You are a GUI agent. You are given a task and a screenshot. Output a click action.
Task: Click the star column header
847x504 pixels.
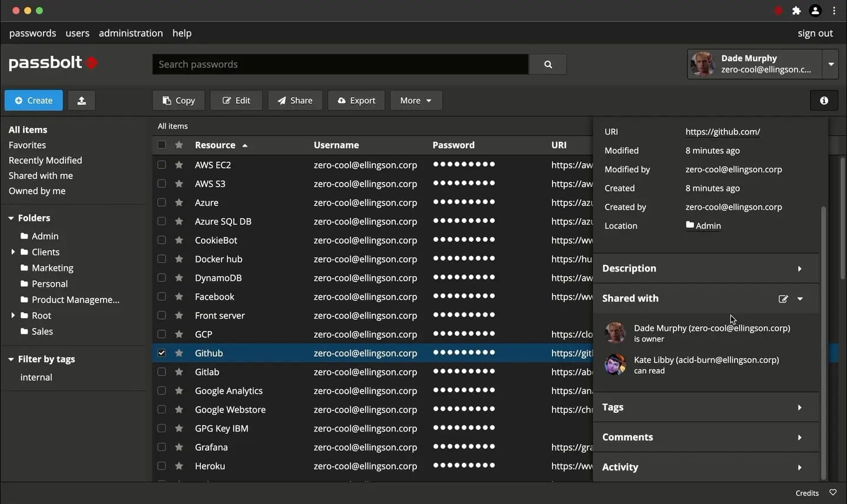click(x=179, y=145)
